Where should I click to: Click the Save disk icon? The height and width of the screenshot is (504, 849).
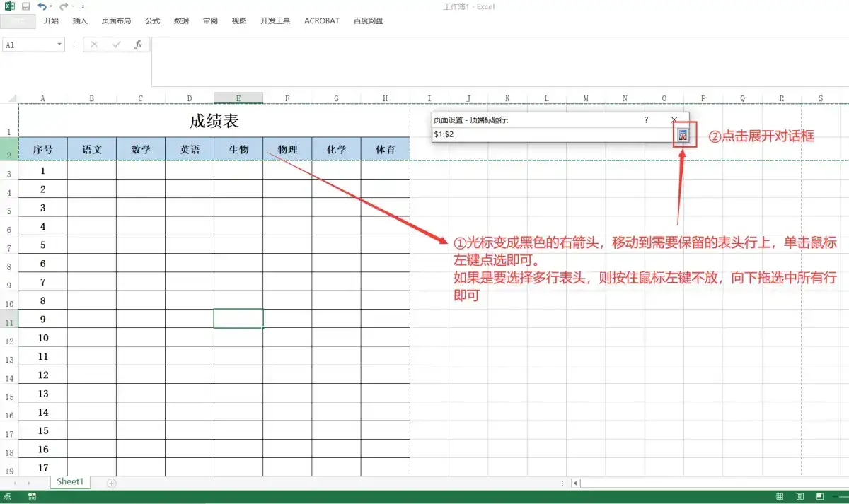point(25,6)
